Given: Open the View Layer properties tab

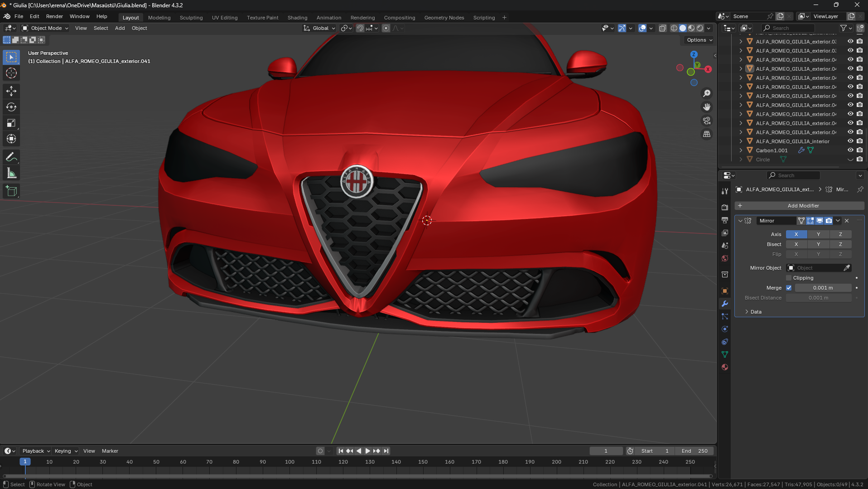Looking at the screenshot, I should coord(725,232).
